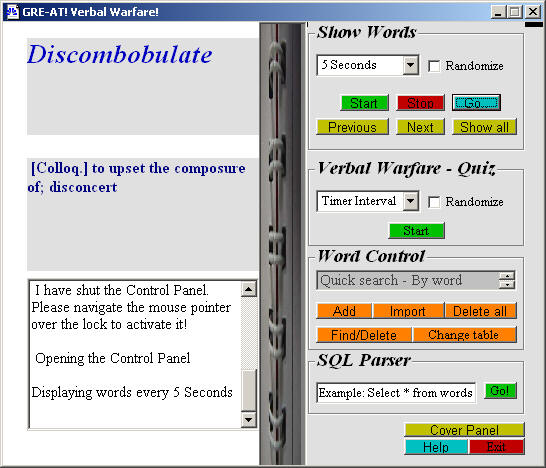Start showing words with green Start button

pyautogui.click(x=364, y=103)
